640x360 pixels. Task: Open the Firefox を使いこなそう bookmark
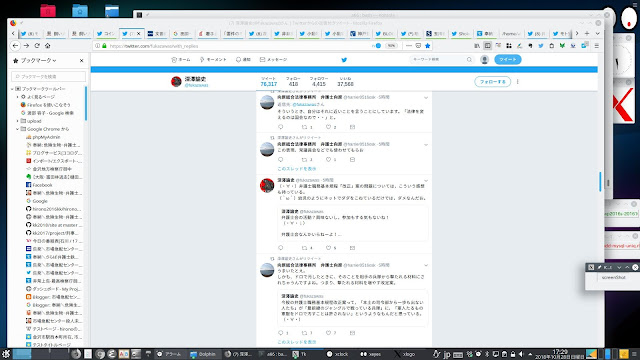pyautogui.click(x=45, y=105)
